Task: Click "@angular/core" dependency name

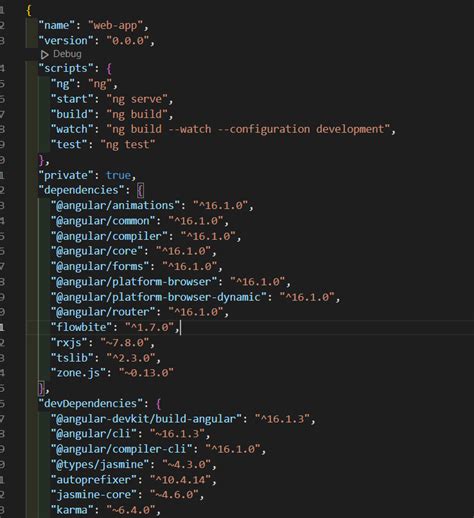Action: click(97, 251)
